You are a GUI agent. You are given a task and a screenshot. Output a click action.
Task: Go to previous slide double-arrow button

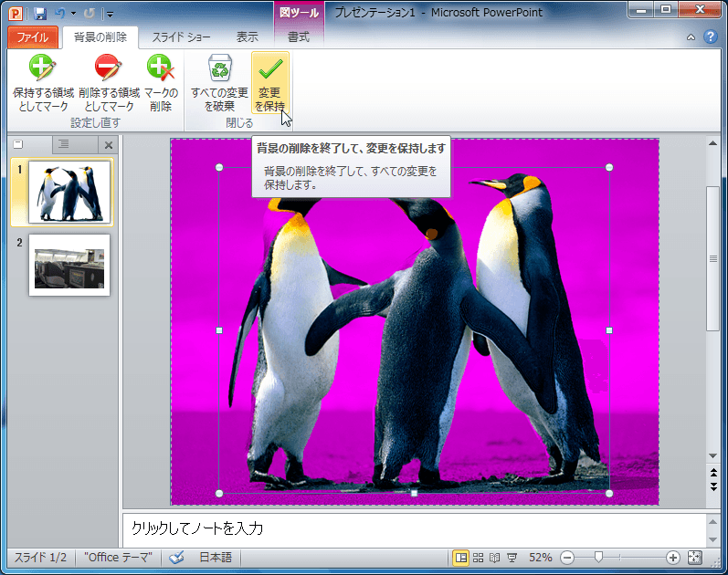click(713, 473)
